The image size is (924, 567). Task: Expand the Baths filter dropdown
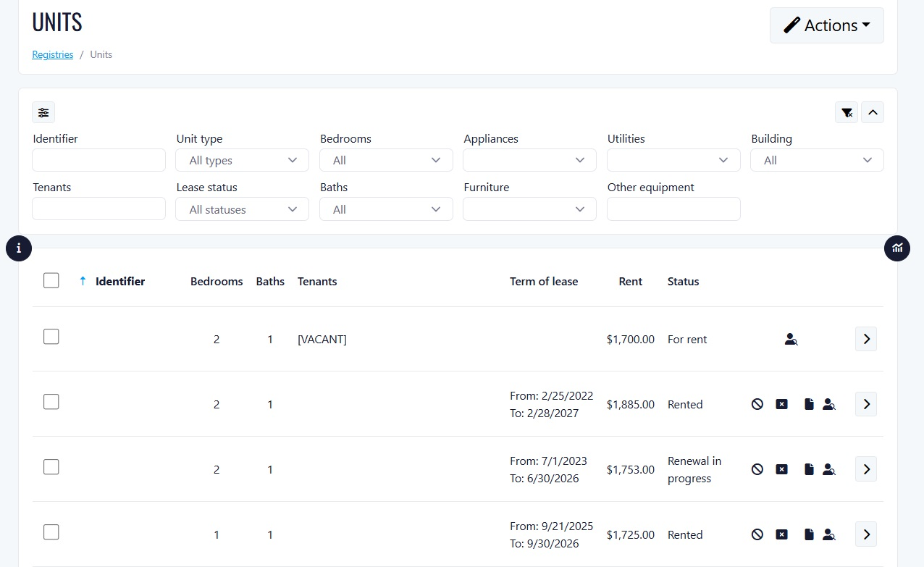coord(386,209)
